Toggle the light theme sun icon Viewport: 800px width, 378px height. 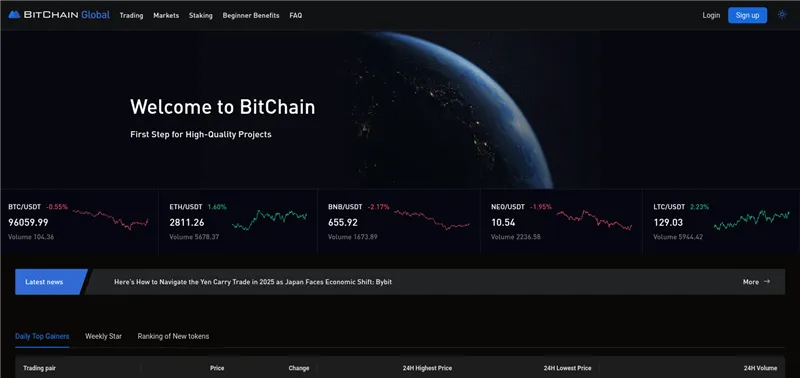click(782, 15)
